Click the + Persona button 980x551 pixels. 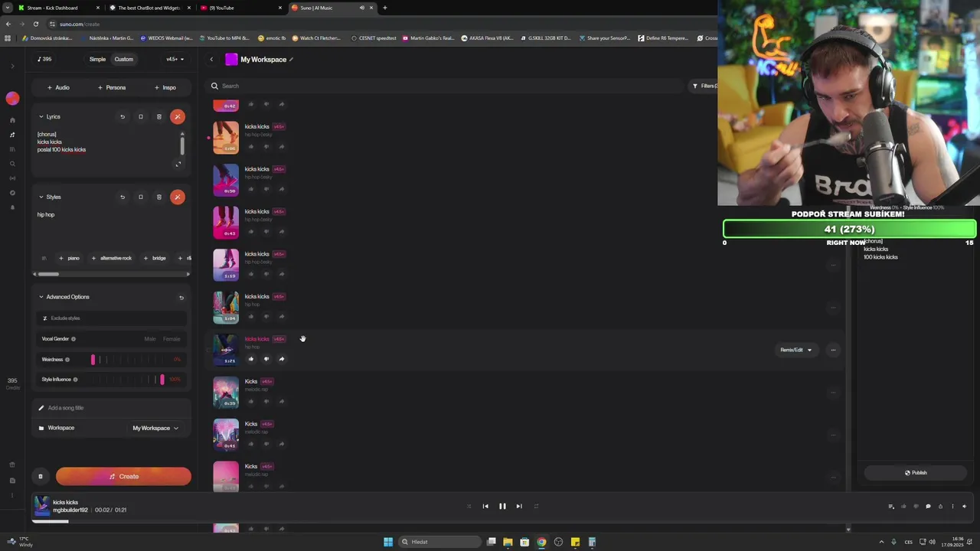pyautogui.click(x=112, y=88)
